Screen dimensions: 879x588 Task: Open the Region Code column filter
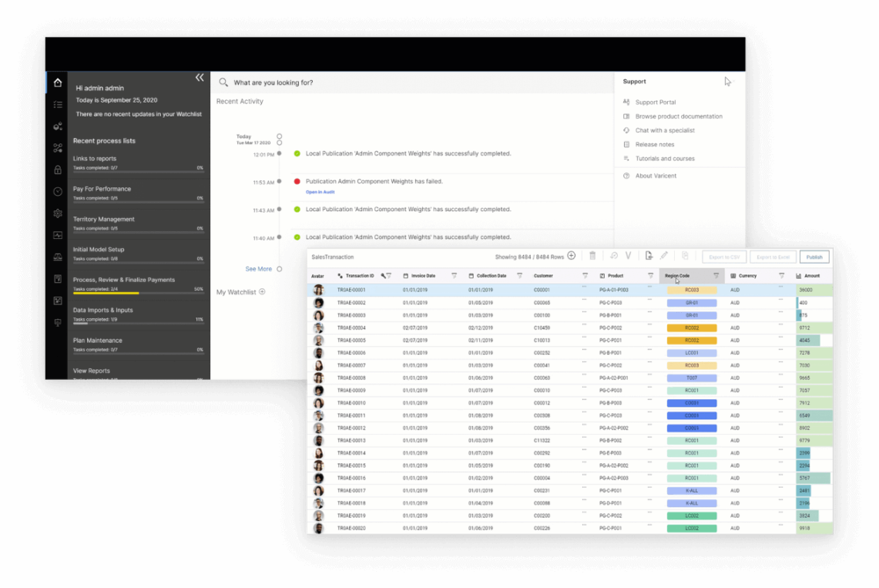coord(716,276)
